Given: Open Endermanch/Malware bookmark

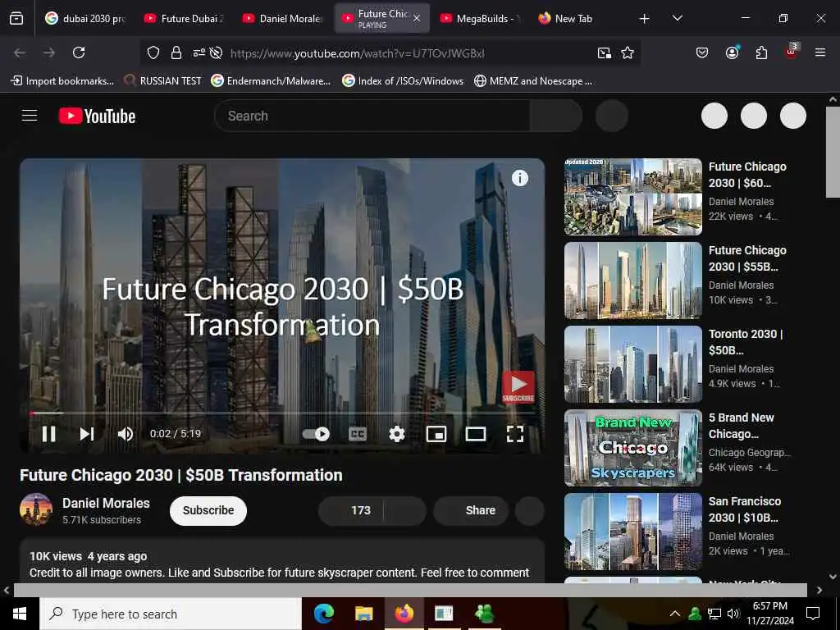Looking at the screenshot, I should click(271, 81).
